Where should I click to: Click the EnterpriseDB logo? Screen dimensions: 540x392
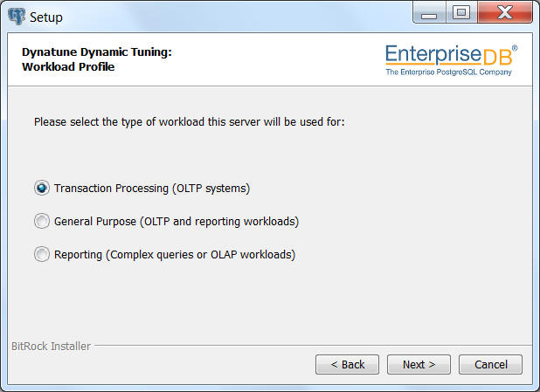click(452, 60)
